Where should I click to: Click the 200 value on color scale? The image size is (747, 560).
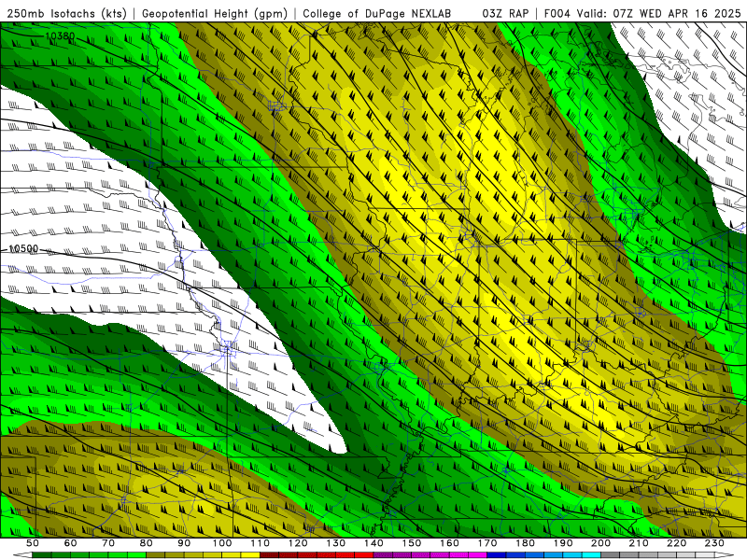[600, 543]
